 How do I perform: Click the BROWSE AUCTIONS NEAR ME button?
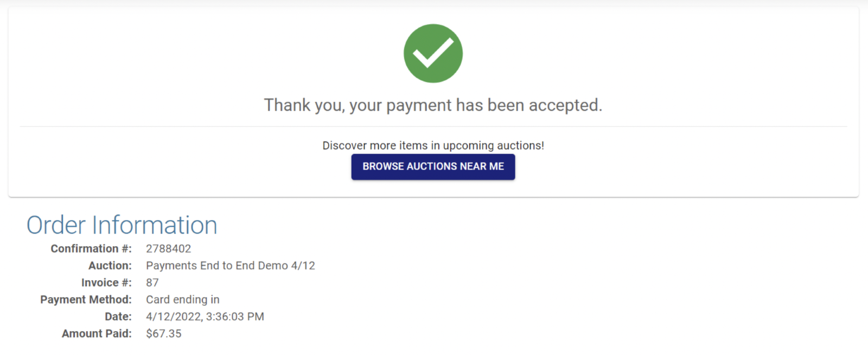pyautogui.click(x=433, y=166)
